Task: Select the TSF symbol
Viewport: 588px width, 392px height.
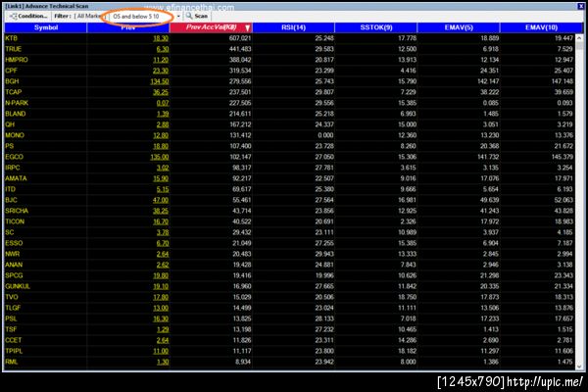Action: point(11,329)
